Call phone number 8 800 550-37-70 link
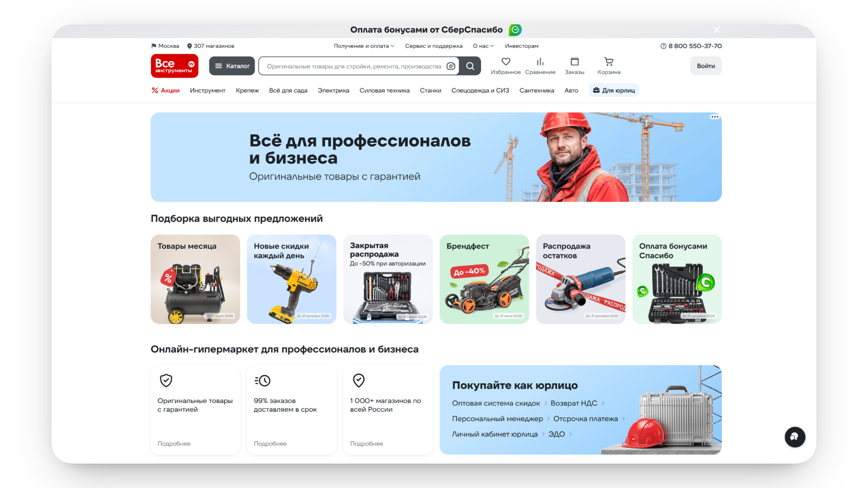 click(x=691, y=46)
